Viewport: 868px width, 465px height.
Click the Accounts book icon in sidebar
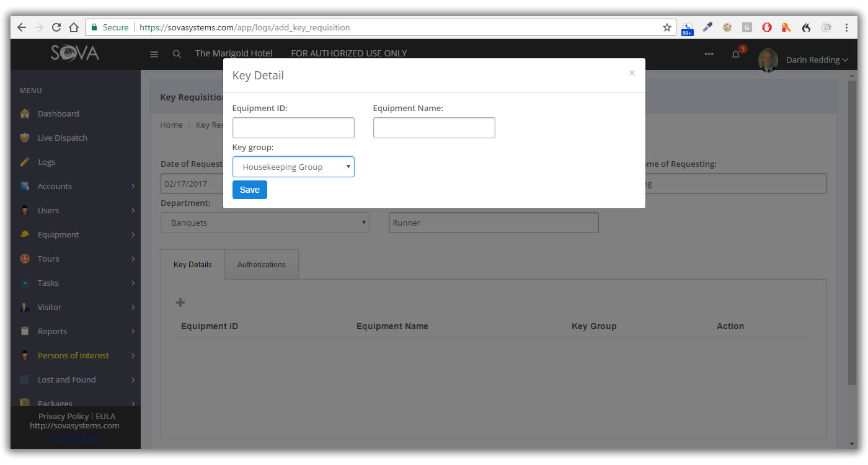click(x=25, y=186)
